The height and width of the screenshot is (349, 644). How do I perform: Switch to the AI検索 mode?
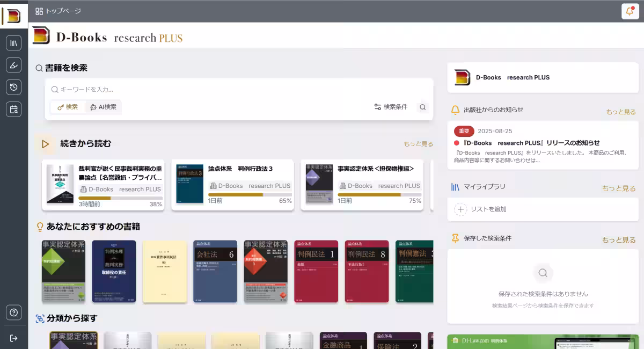click(103, 107)
